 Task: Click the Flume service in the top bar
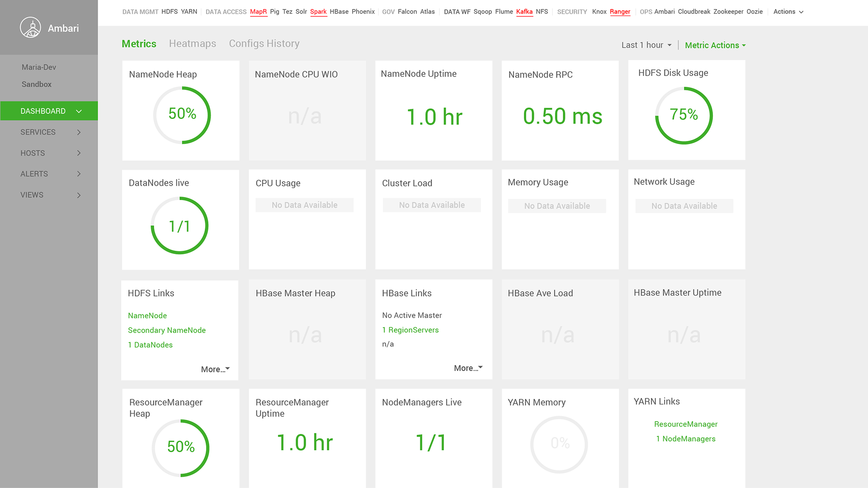point(504,12)
